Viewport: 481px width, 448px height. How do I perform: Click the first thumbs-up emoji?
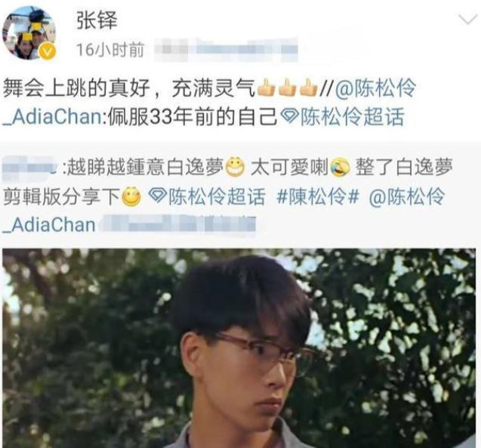(x=266, y=87)
